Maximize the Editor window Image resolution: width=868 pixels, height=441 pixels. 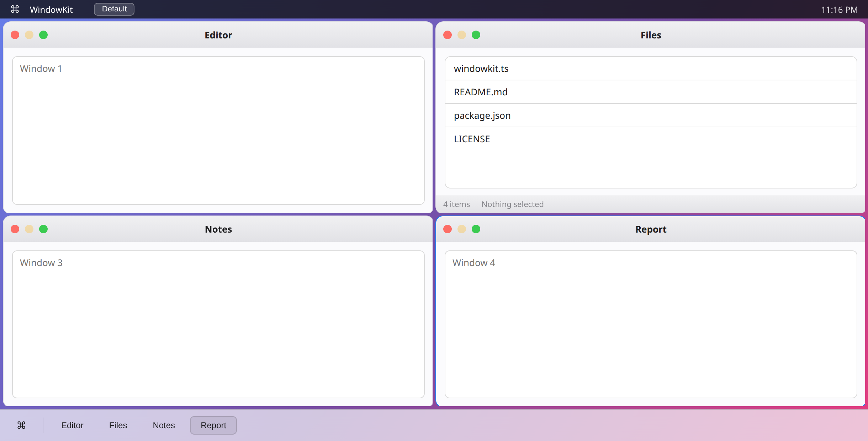pos(43,35)
